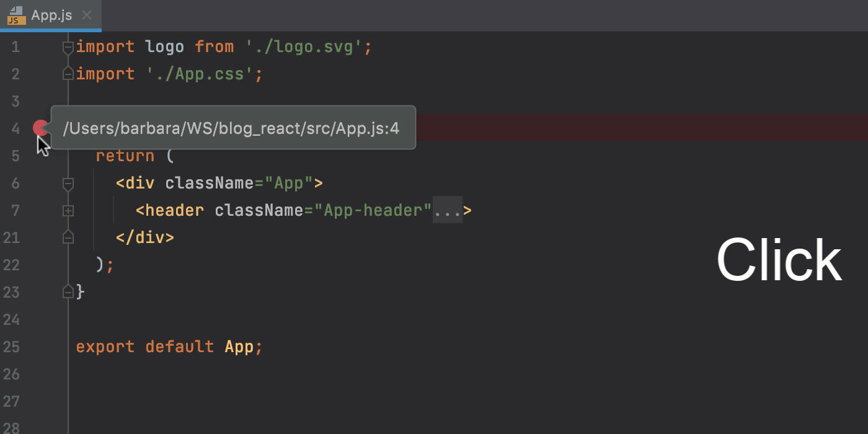
Task: Remove the red breakpoint on line 4
Action: [x=41, y=128]
